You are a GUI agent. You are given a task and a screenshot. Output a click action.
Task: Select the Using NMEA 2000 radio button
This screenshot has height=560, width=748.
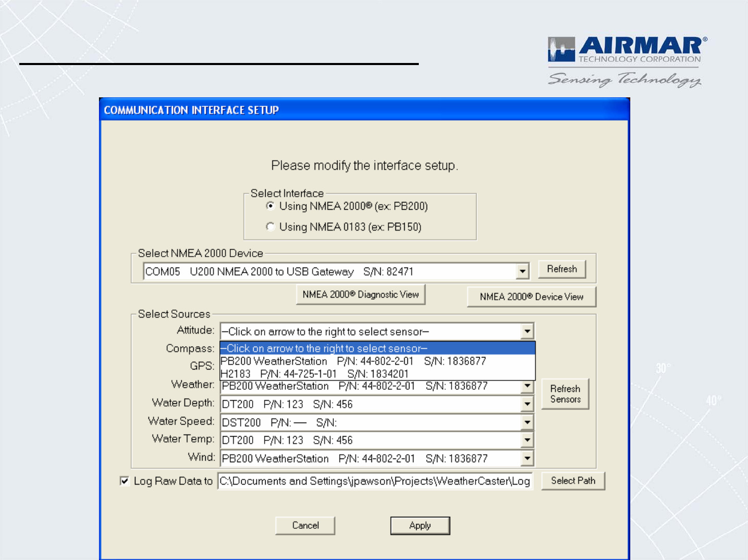click(x=270, y=206)
